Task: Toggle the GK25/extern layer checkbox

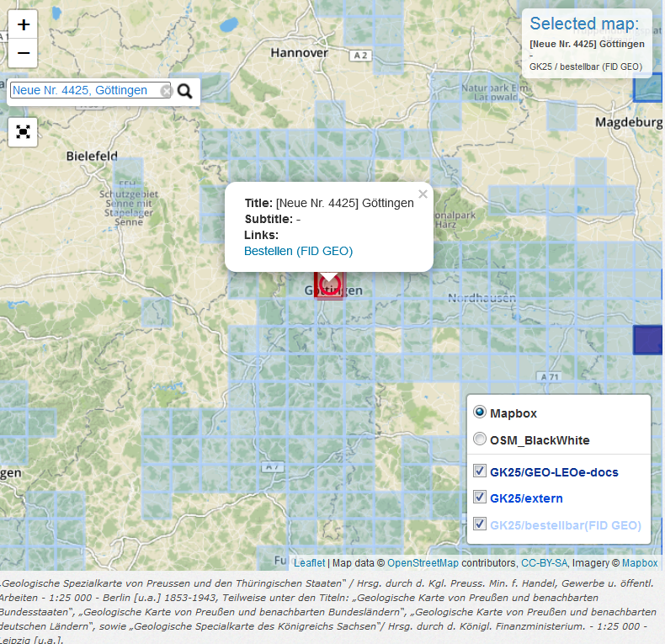Action: pyautogui.click(x=480, y=498)
